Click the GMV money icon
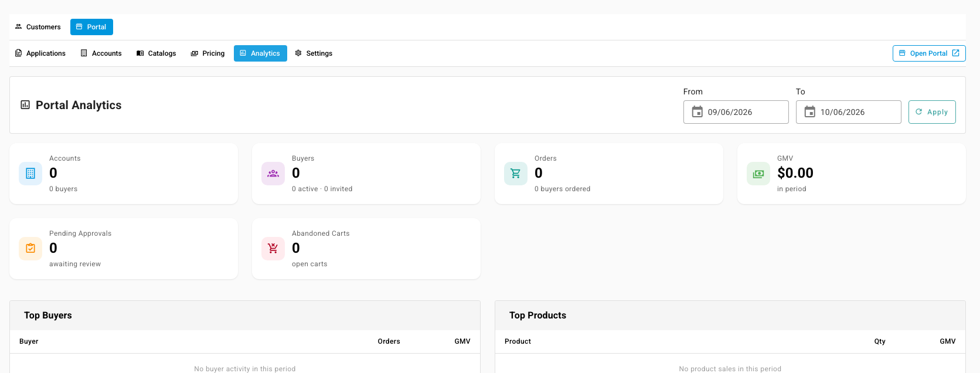The width and height of the screenshot is (980, 373). [758, 174]
